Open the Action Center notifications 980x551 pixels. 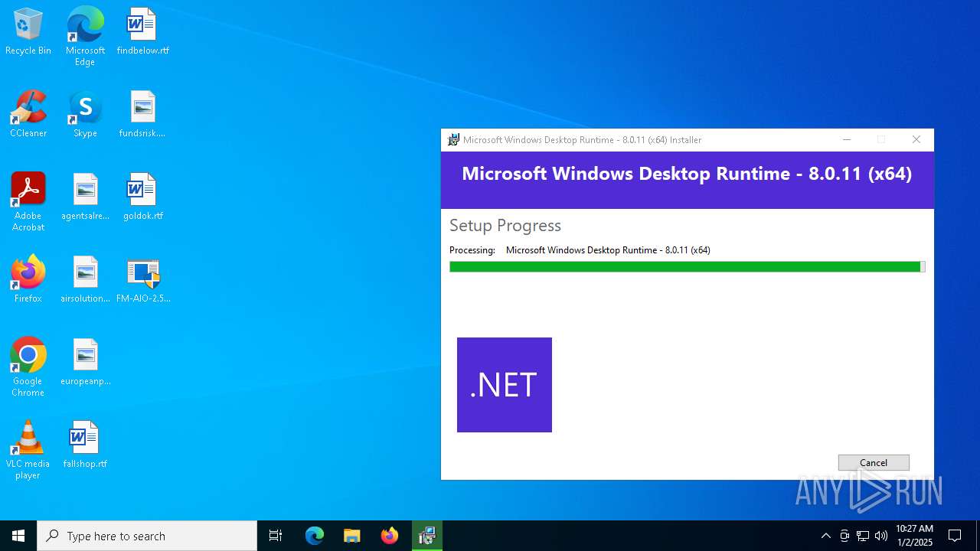[955, 536]
